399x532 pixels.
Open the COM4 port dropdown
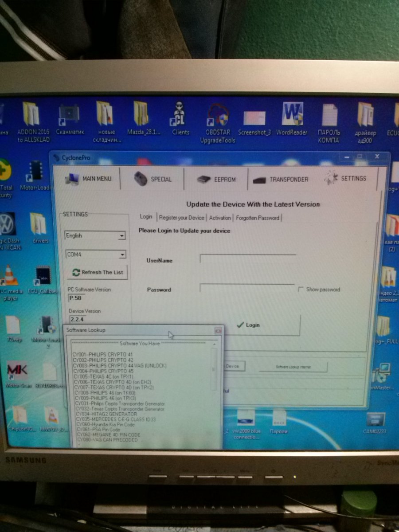coord(95,254)
